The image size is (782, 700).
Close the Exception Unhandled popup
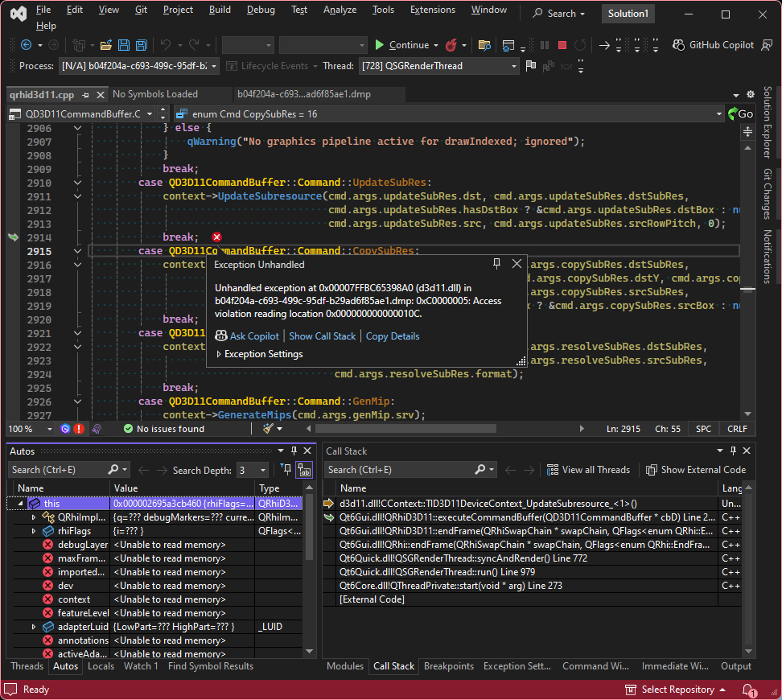[x=517, y=263]
